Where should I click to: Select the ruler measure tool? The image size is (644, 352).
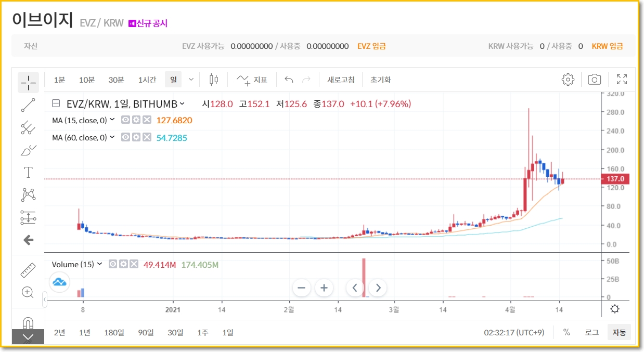tap(28, 270)
